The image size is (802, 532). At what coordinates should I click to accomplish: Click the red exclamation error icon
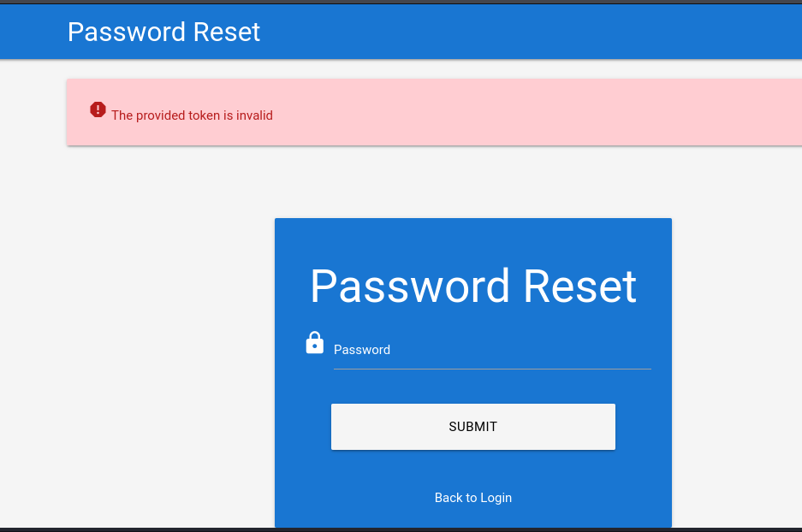pyautogui.click(x=98, y=109)
